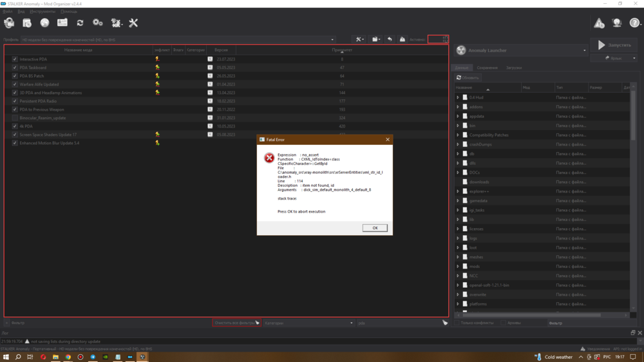The image size is (644, 362).
Task: Uncheck 3D PDA and Headlamp Animations
Action: click(15, 93)
